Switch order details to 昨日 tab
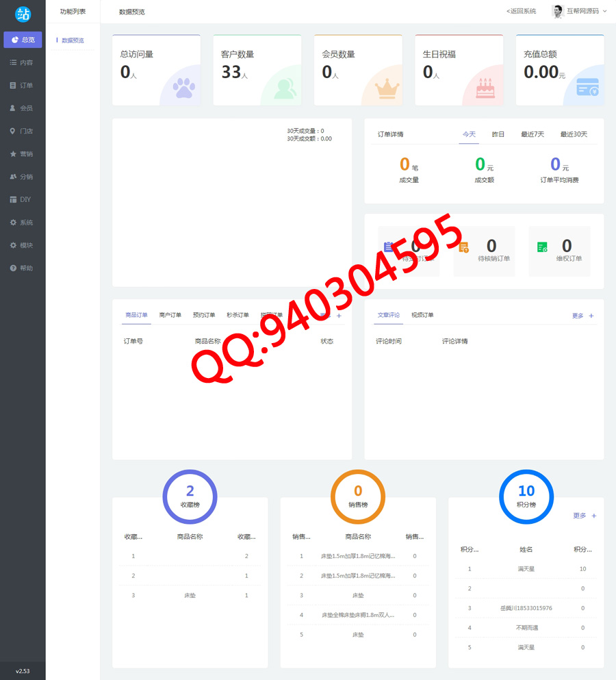The image size is (616, 680). pyautogui.click(x=498, y=134)
